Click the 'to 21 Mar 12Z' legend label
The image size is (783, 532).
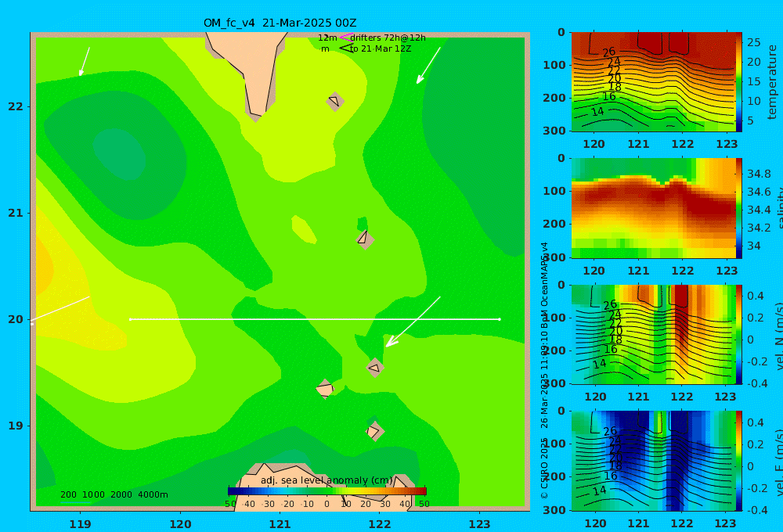pyautogui.click(x=381, y=49)
